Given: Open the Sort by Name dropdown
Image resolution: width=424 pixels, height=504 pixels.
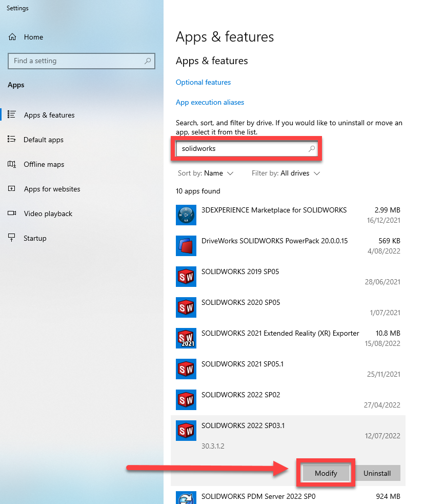Looking at the screenshot, I should click(206, 173).
